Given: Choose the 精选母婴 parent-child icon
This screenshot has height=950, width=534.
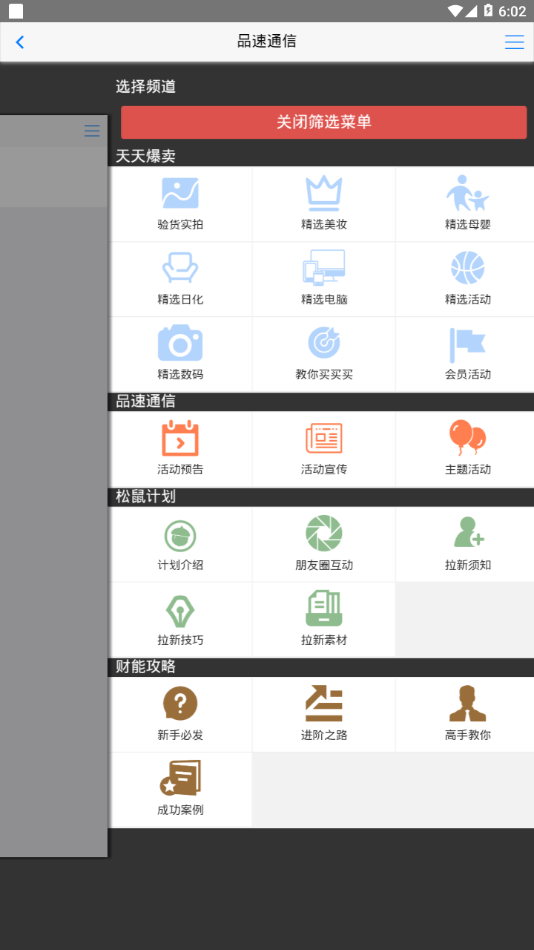Looking at the screenshot, I should click(x=467, y=193).
